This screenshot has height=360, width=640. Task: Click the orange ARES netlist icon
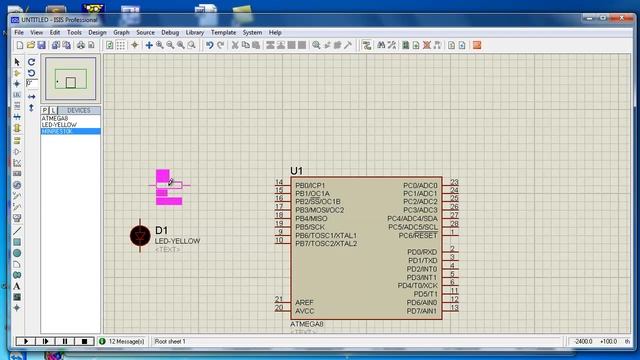[x=477, y=45]
